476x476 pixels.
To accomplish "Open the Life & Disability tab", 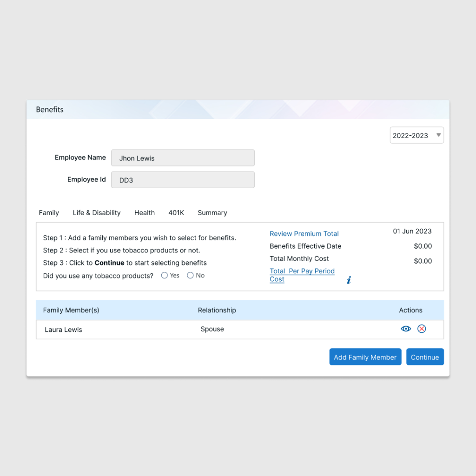I will [97, 213].
